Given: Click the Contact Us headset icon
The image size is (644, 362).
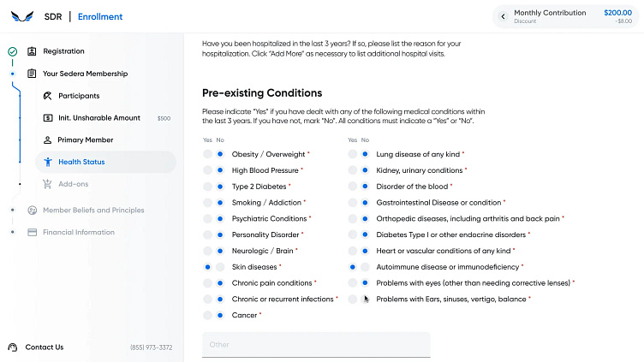Looking at the screenshot, I should click(13, 347).
